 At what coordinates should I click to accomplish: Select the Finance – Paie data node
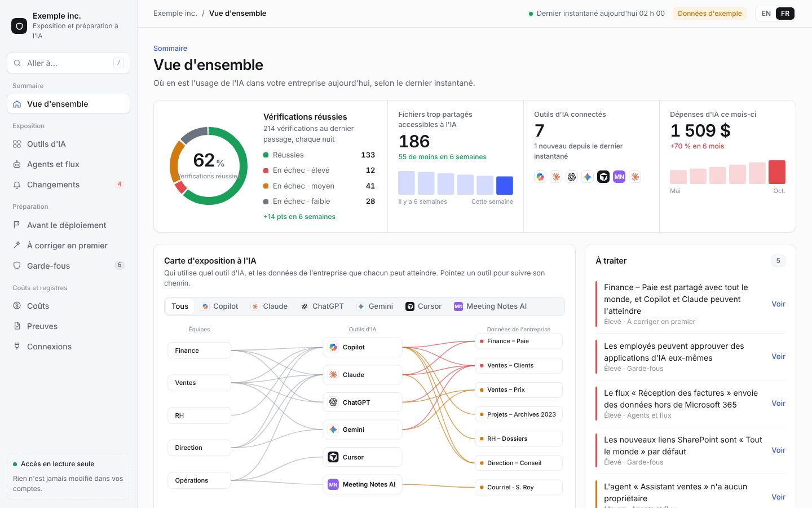519,341
